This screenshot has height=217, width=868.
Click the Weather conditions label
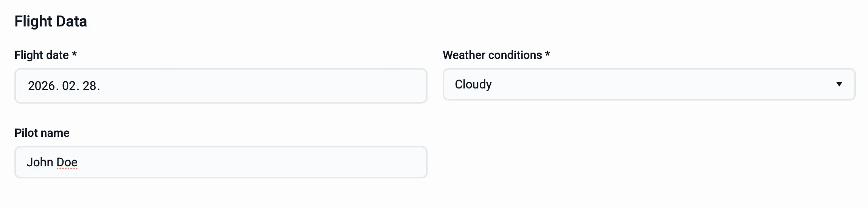492,55
